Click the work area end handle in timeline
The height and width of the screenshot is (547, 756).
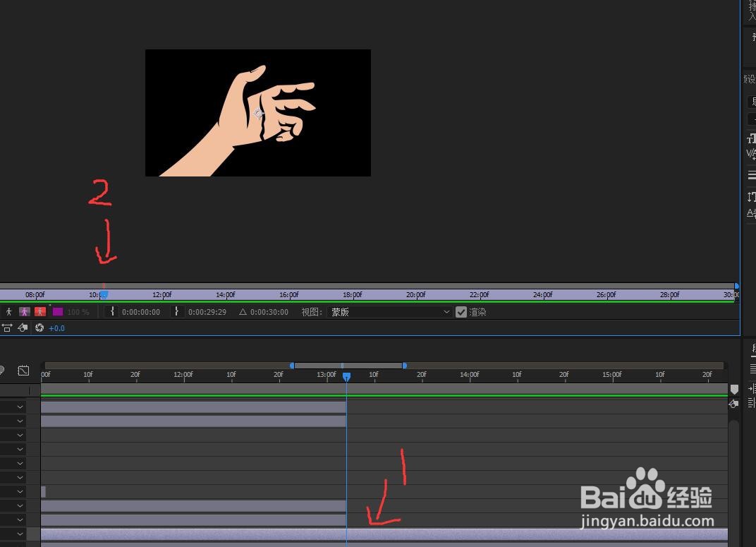pyautogui.click(x=405, y=366)
